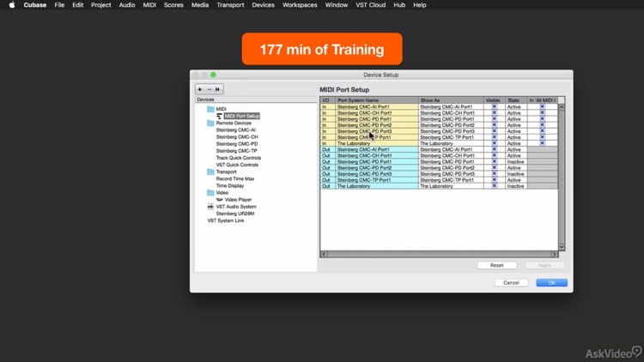Toggle Visible for In Steinberg CMC-CH Port1
This screenshot has width=644, height=362.
coord(494,113)
